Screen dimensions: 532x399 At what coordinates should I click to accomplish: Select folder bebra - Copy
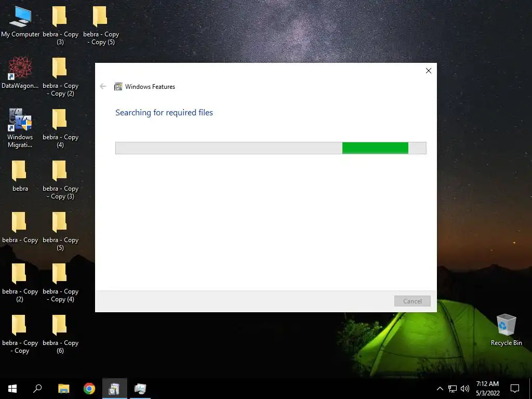20,228
